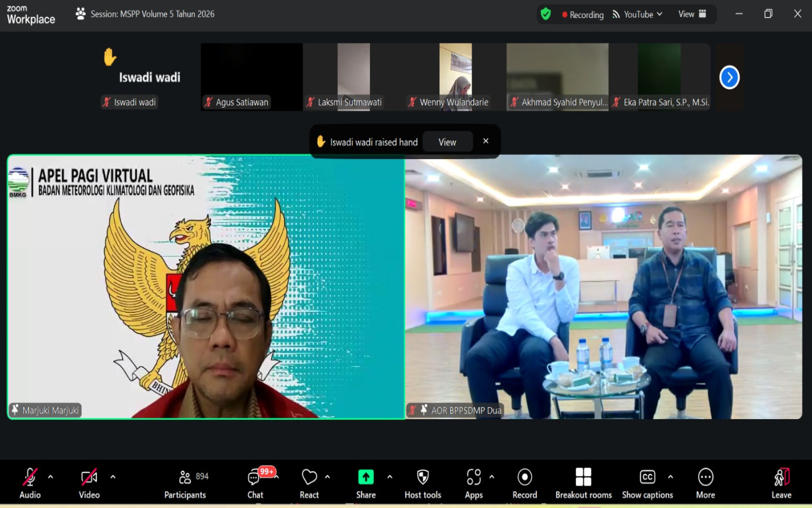
Task: Open the YouTube livestream dropdown
Action: click(x=637, y=15)
